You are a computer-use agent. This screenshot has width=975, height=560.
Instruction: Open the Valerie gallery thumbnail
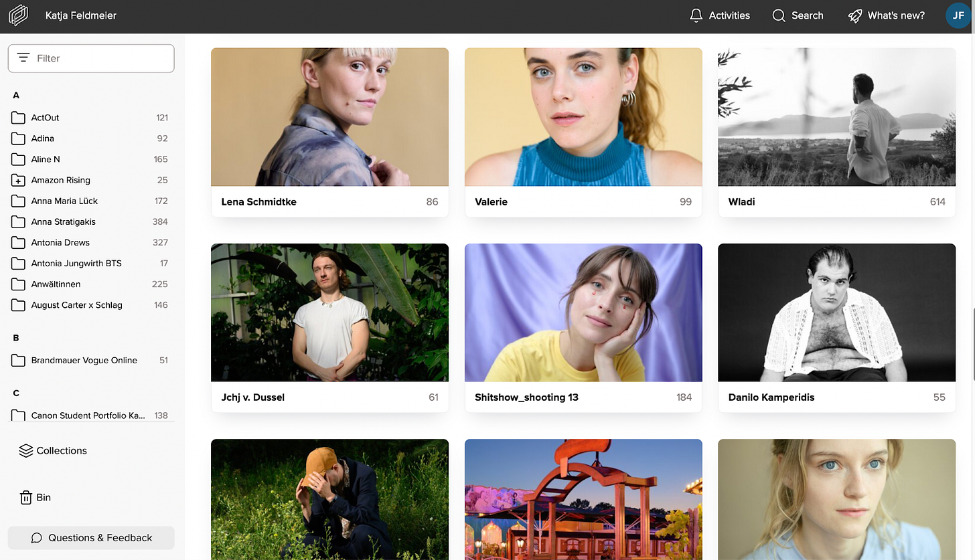583,117
